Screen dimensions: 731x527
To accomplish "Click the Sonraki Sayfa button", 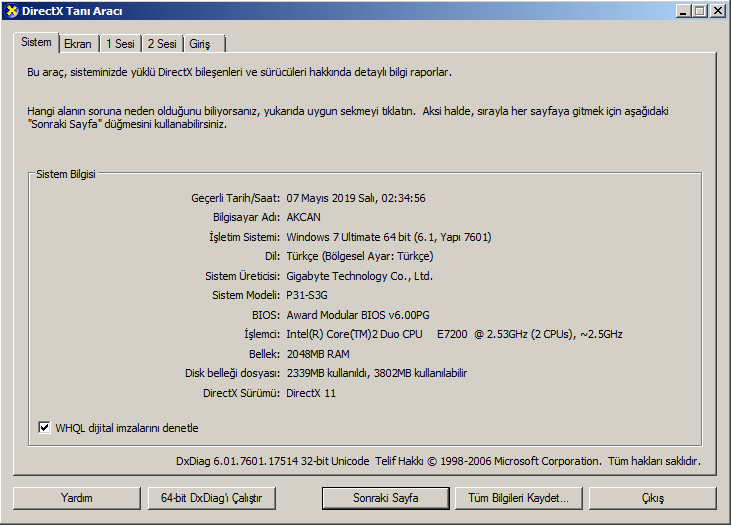I will click(x=386, y=498).
